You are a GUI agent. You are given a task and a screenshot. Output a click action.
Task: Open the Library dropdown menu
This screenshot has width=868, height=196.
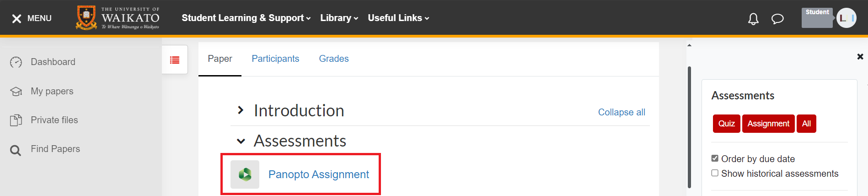[x=339, y=18]
